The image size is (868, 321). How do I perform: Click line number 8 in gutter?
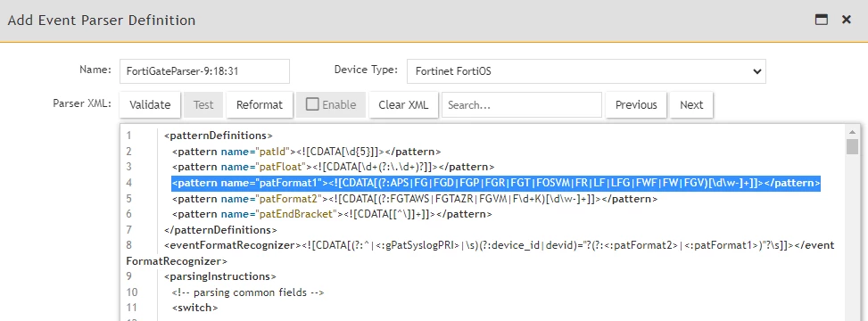[x=129, y=245]
